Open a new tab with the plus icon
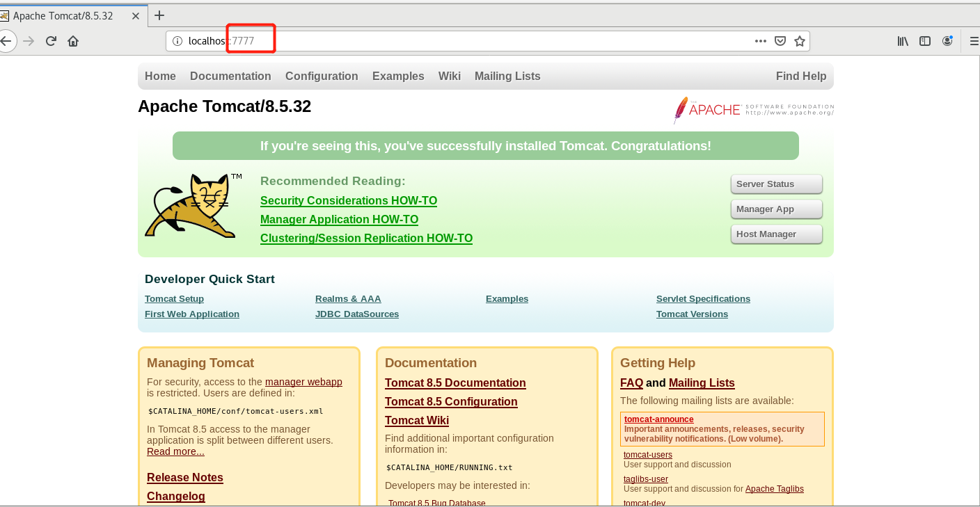Screen dimensions: 980x507 point(159,15)
